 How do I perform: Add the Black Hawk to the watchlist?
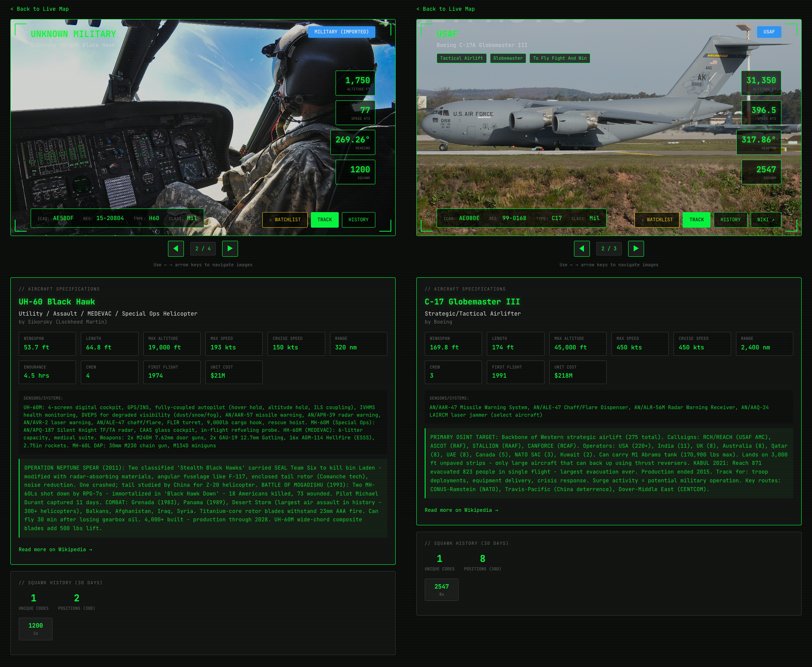tap(285, 219)
